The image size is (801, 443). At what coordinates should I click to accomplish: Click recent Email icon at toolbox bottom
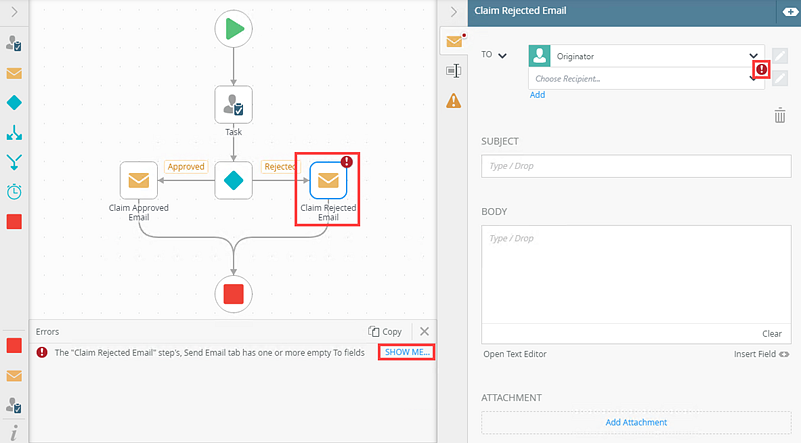tap(14, 376)
